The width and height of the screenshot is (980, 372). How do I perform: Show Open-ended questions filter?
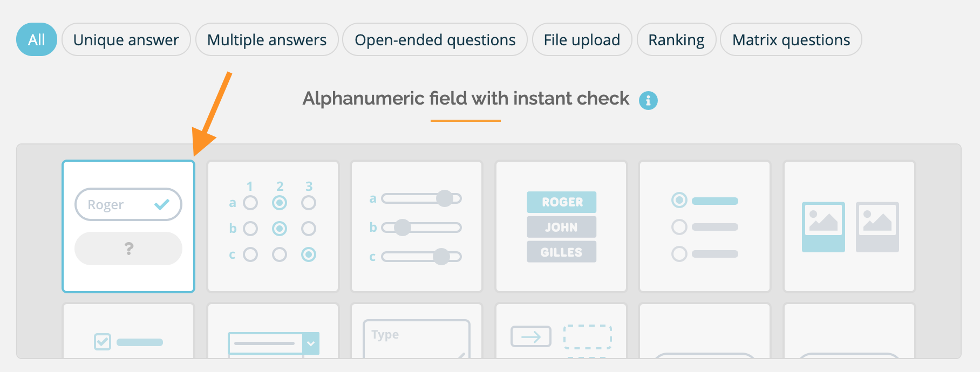[435, 39]
